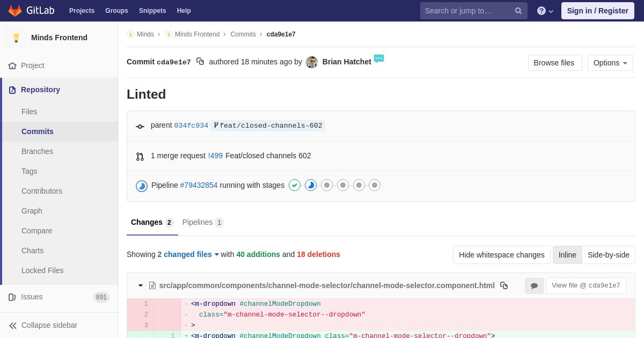Open parent commit 034fc934 link
This screenshot has height=338, width=644.
(x=191, y=126)
